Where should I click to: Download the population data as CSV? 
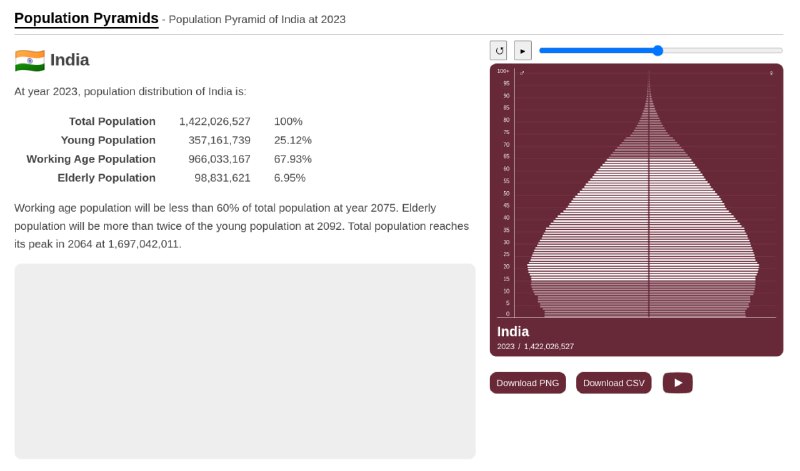(x=614, y=382)
